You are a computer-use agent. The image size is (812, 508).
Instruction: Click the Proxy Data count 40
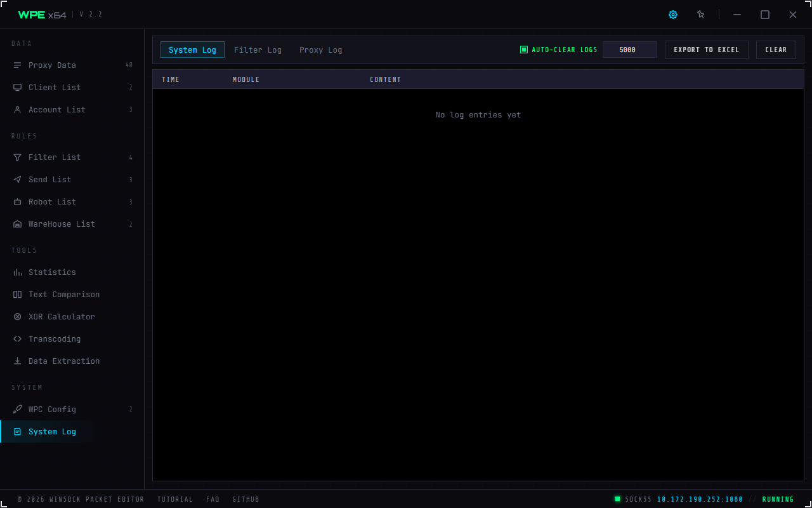[x=129, y=65]
